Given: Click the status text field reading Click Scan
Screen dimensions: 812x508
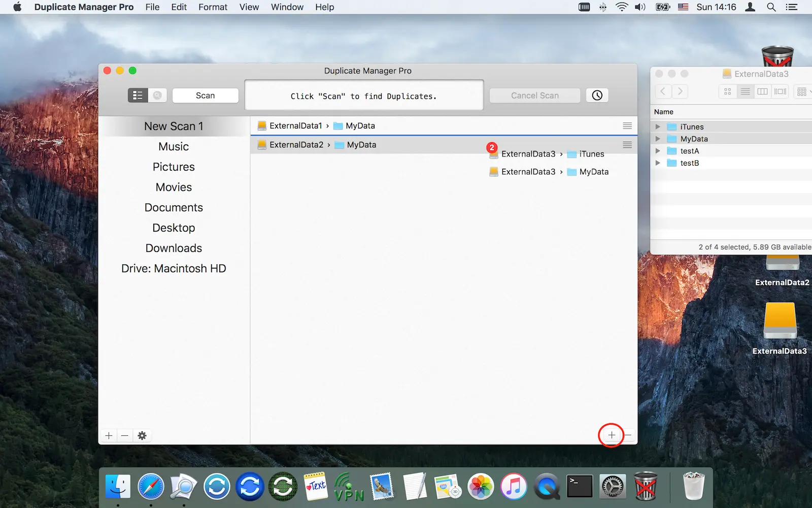Looking at the screenshot, I should [364, 96].
